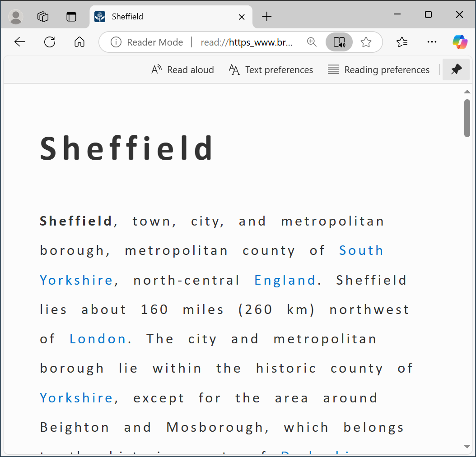Go back with the back arrow

click(20, 42)
